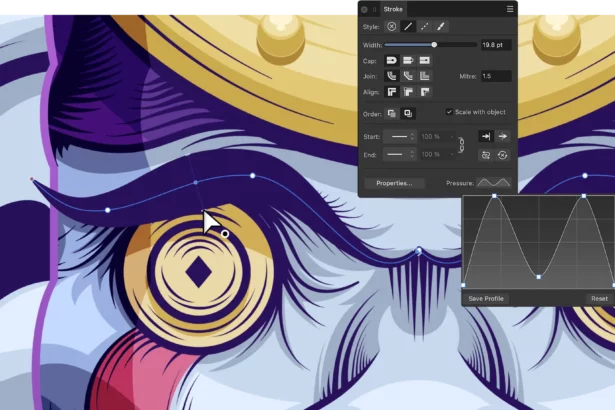
Task: Align stroke to inside
Action: (408, 92)
